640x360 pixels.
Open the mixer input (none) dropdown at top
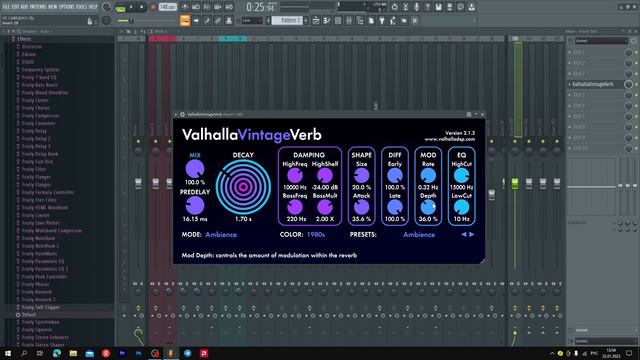coord(601,41)
